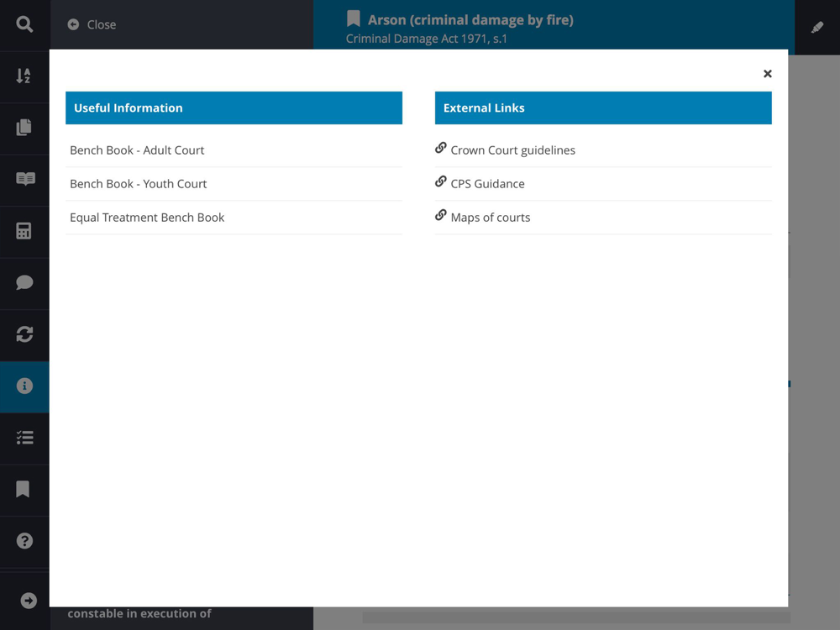Viewport: 840px width, 630px height.
Task: Open the search icon in sidebar
Action: (24, 24)
